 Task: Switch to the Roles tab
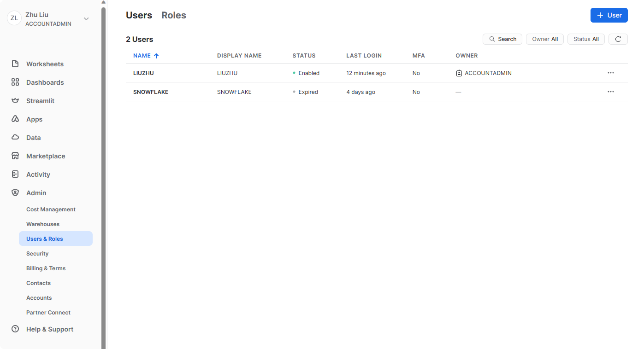pos(174,15)
